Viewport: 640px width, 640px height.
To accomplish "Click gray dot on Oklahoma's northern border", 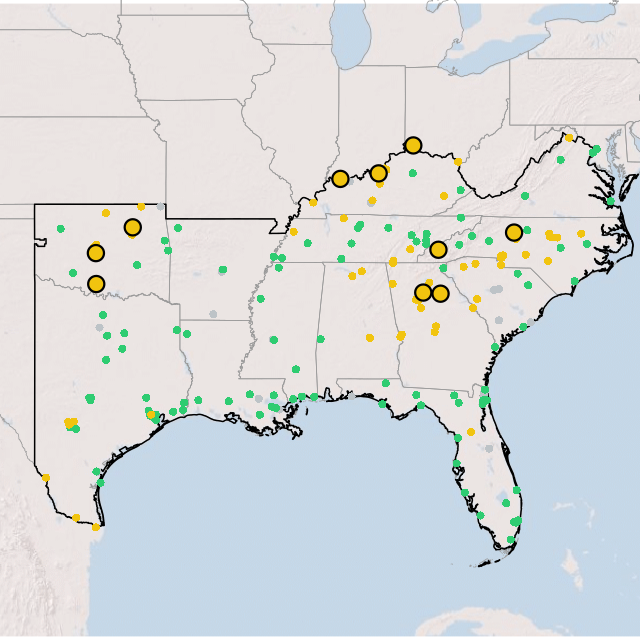I will pos(160,207).
